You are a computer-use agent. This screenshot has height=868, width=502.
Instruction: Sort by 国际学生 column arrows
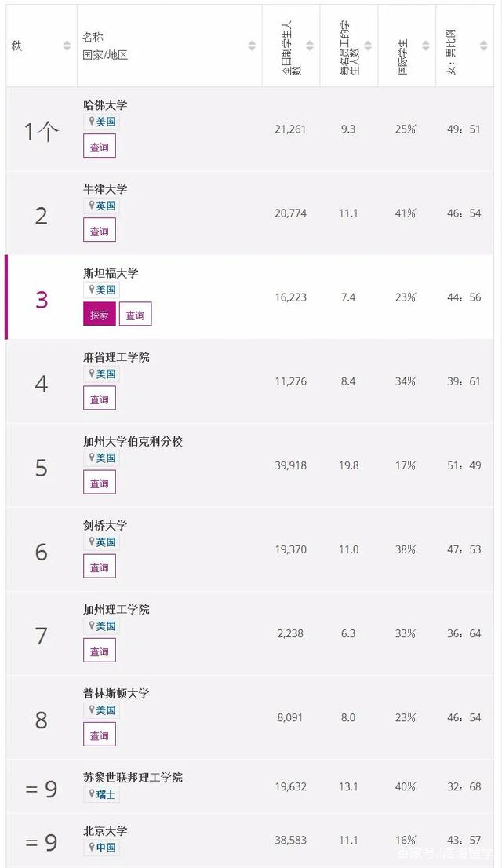coord(426,46)
